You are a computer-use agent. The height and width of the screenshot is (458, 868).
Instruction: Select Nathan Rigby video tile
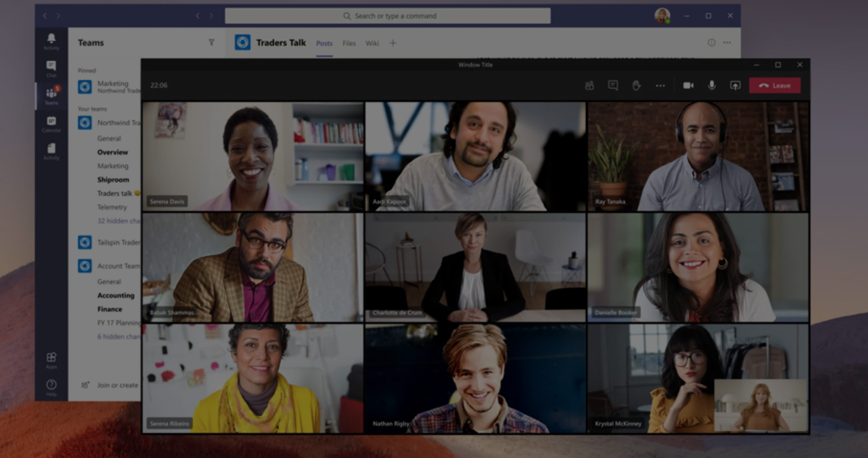pos(475,378)
